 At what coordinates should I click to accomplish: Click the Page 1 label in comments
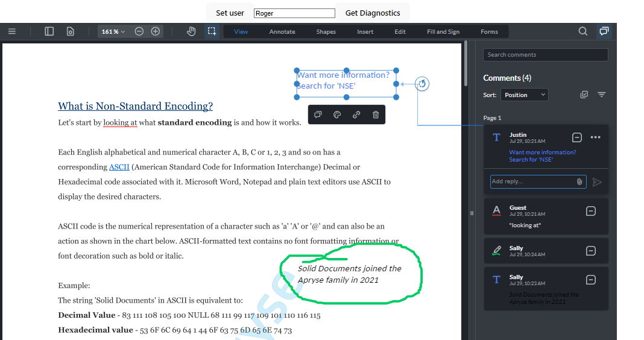tap(492, 118)
